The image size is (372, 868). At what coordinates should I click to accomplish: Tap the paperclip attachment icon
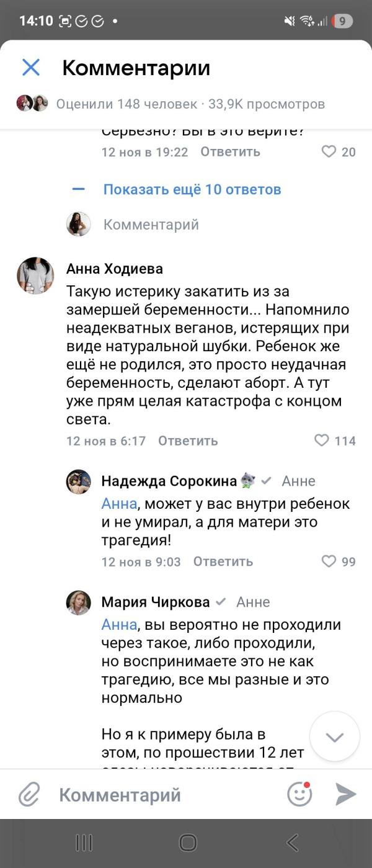pos(29,795)
